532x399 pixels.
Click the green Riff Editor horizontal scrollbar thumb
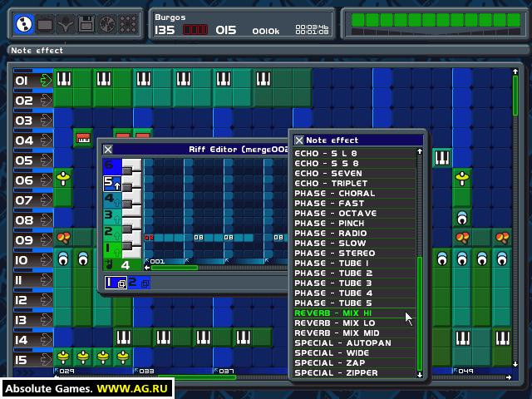pos(174,268)
